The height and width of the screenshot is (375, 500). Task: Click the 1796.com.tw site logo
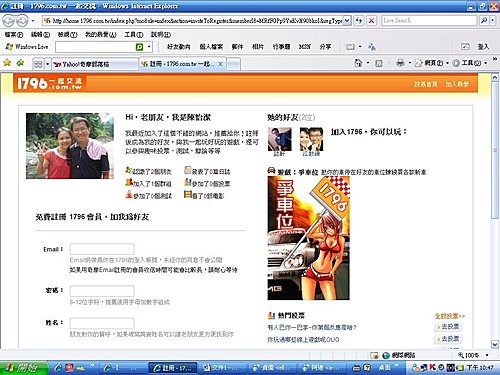pyautogui.click(x=49, y=83)
